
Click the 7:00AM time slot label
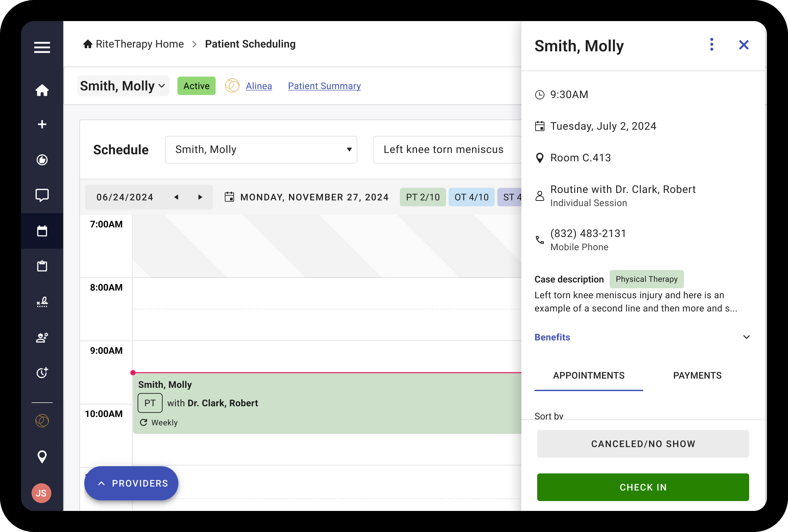click(106, 224)
